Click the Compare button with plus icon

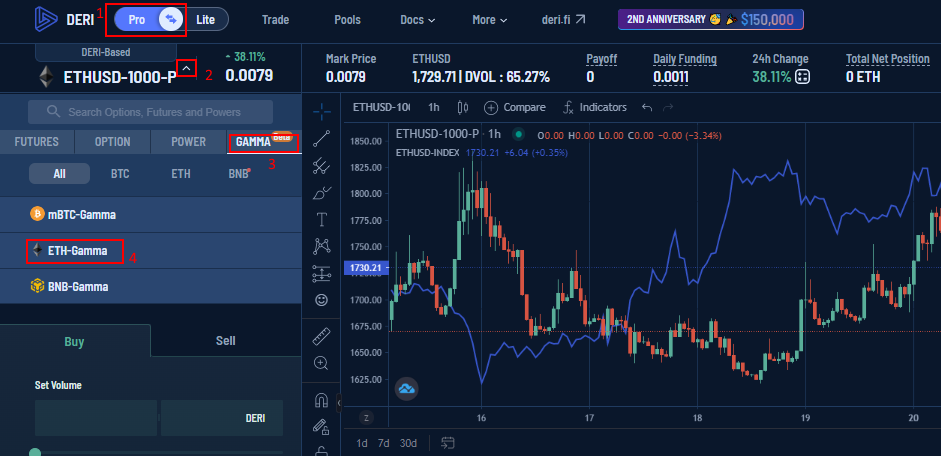[x=515, y=107]
